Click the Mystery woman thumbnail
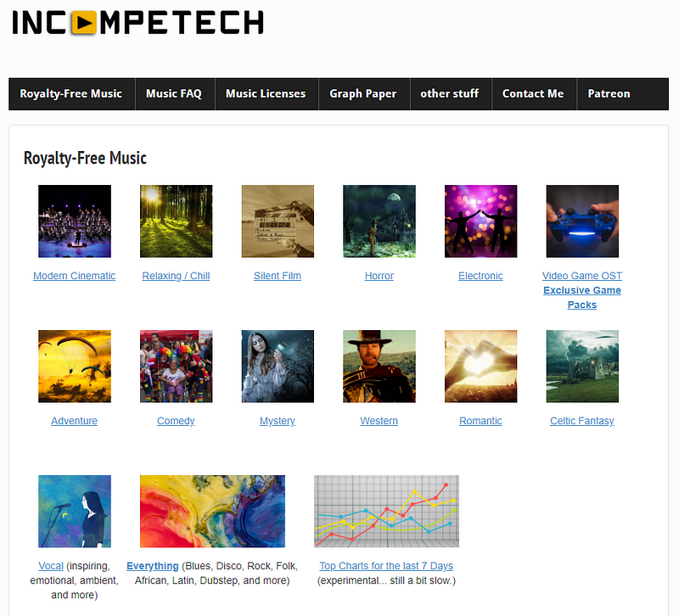679x616 pixels. pos(278,367)
